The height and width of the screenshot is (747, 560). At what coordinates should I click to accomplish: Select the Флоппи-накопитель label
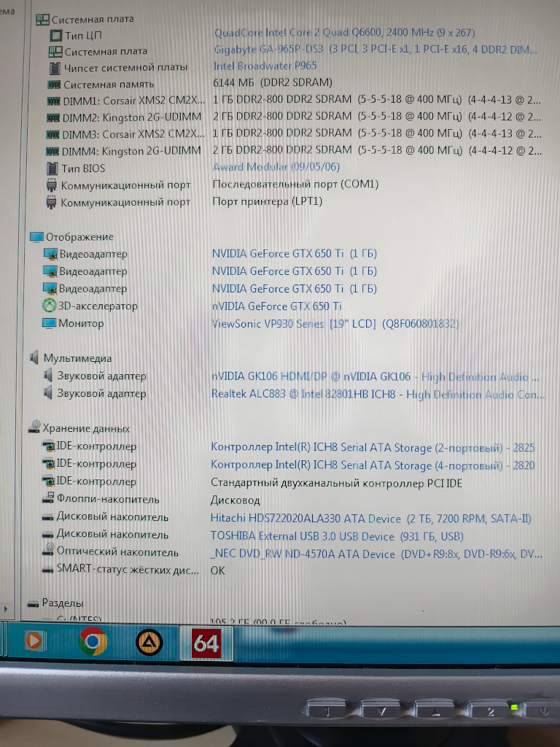pos(108,499)
